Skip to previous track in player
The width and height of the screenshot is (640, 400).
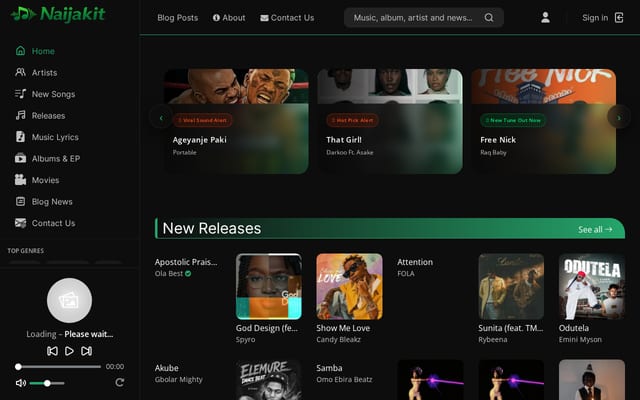click(x=52, y=351)
